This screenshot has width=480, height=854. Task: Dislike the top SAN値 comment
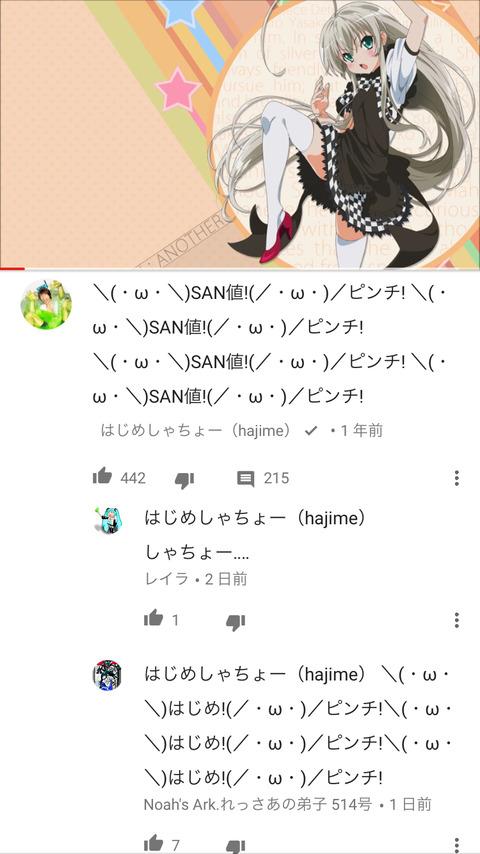pyautogui.click(x=184, y=479)
